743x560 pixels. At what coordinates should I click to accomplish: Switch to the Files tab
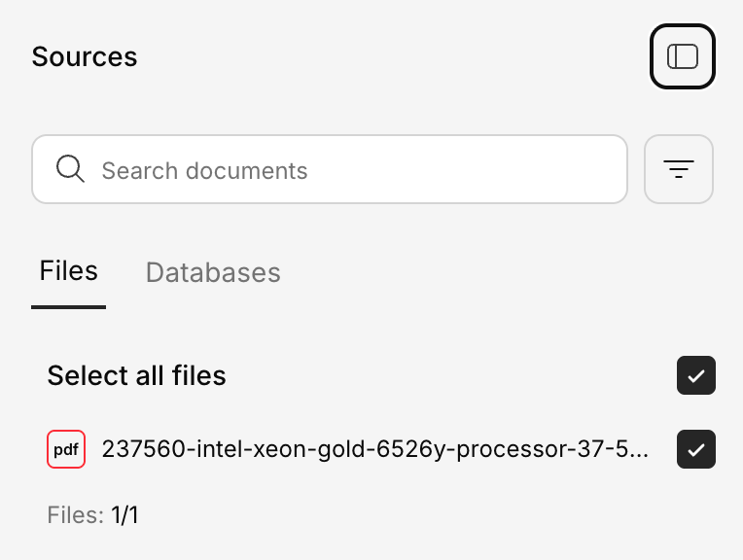[68, 271]
